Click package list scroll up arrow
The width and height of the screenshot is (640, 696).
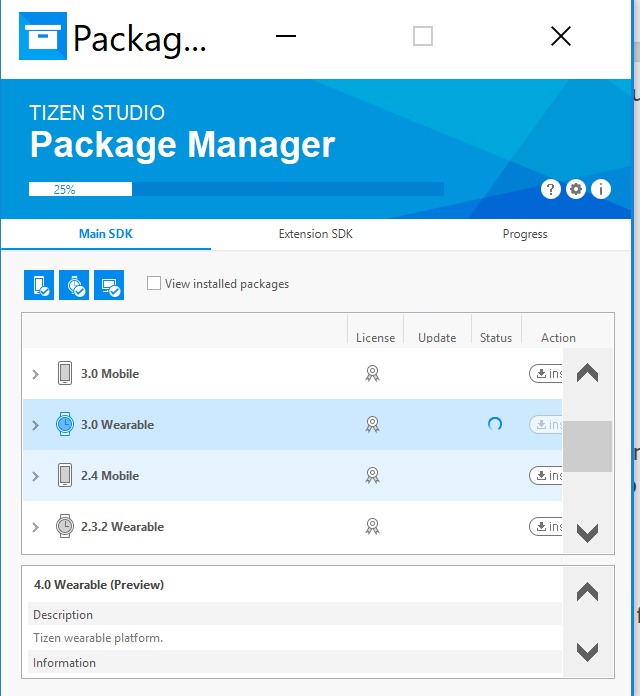click(x=588, y=373)
